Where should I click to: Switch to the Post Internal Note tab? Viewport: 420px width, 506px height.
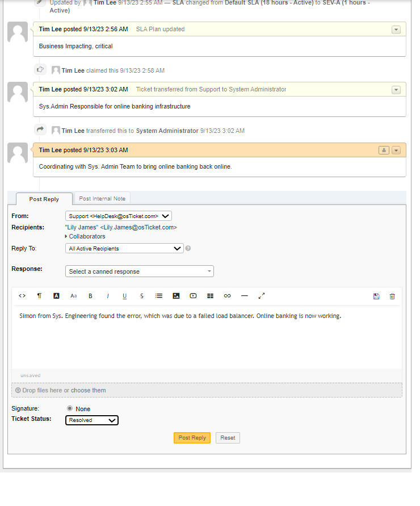[102, 198]
